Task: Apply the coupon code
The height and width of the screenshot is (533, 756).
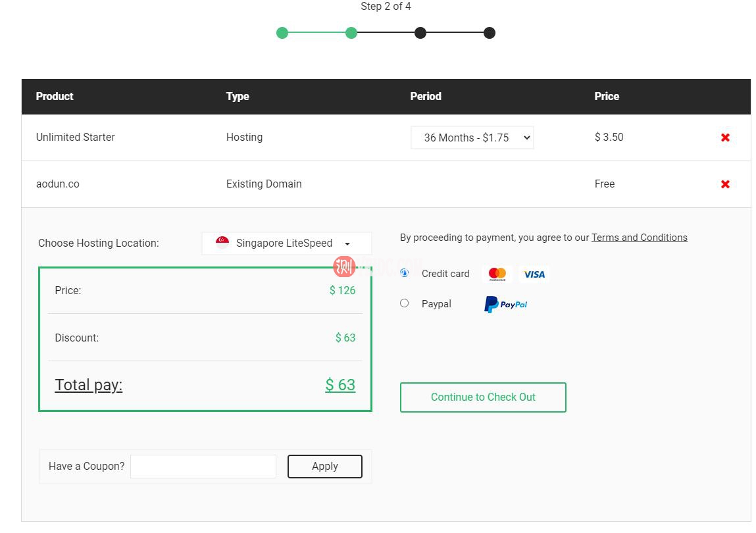Action: (324, 466)
